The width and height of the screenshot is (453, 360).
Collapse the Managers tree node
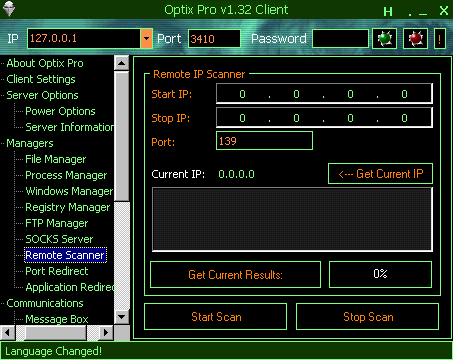pyautogui.click(x=30, y=143)
